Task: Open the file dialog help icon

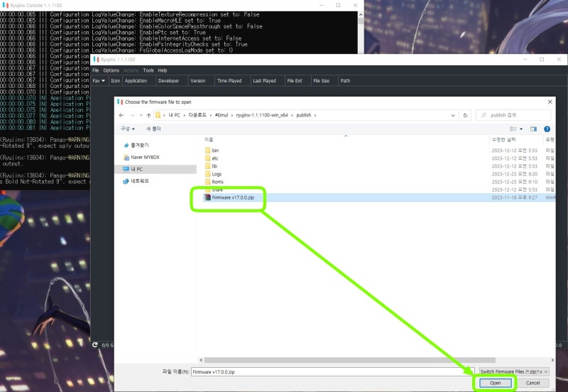Action: [547, 129]
